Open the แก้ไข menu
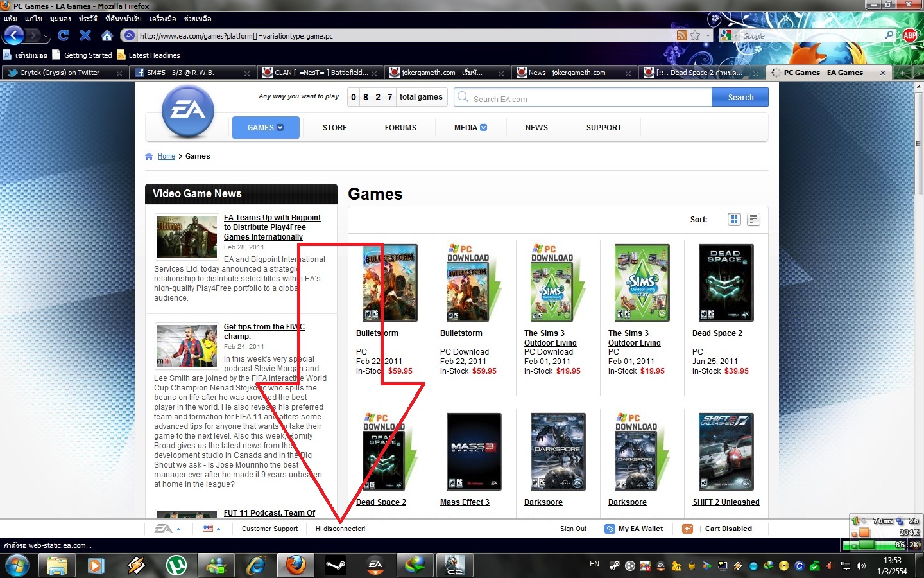Screen dimensions: 924x578 [x=33, y=19]
